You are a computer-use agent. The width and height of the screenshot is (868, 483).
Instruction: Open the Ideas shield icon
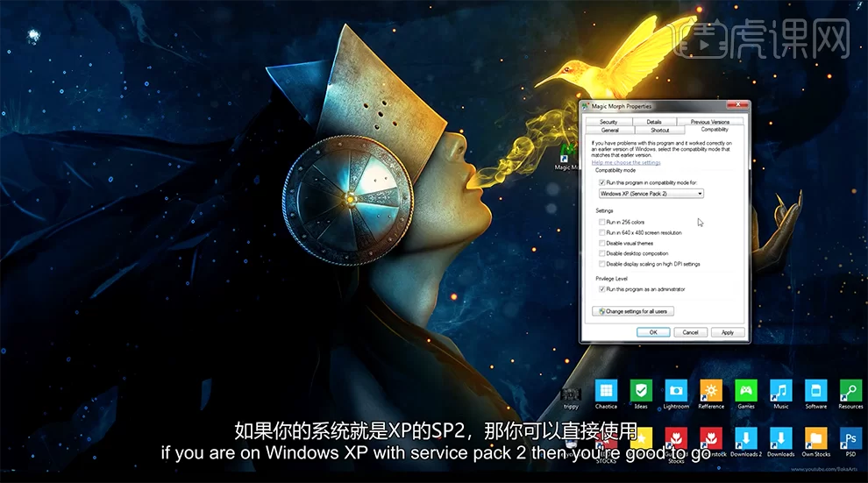point(641,390)
